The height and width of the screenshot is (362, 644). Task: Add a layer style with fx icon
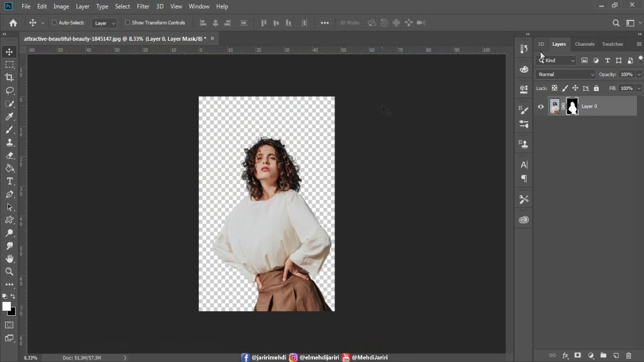(565, 355)
